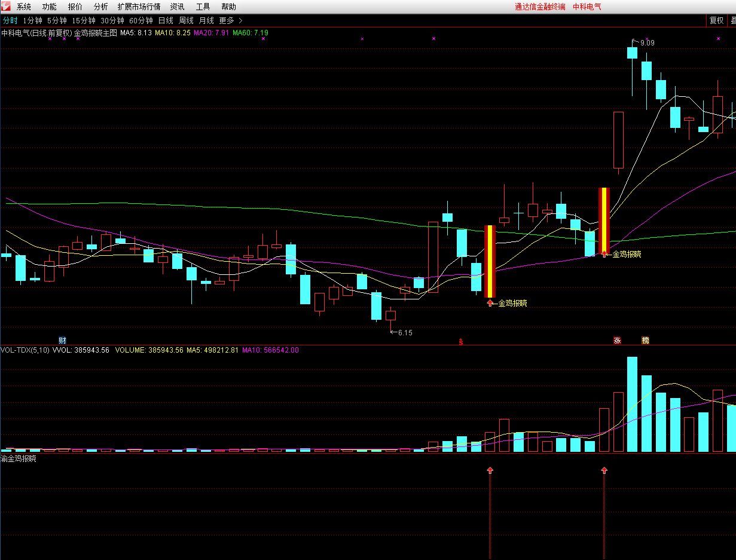Click the candle at the 6.15 low
Image resolution: width=736 pixels, height=560 pixels.
click(390, 316)
